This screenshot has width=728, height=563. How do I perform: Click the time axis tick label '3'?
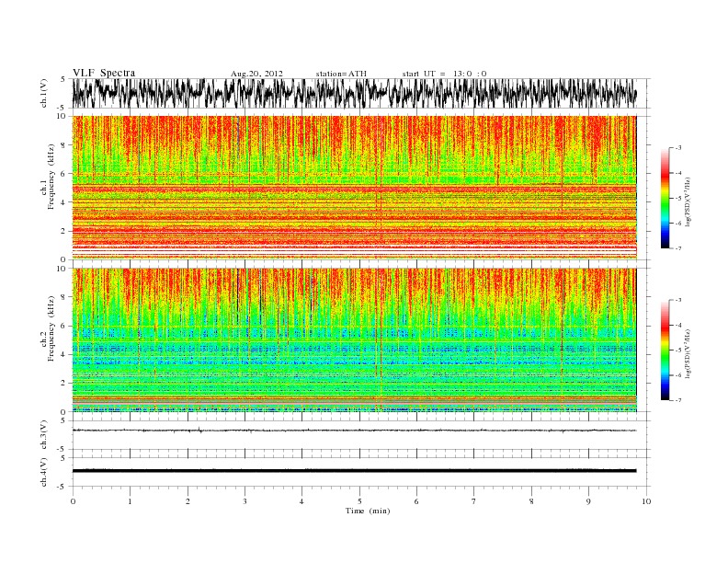coord(245,501)
